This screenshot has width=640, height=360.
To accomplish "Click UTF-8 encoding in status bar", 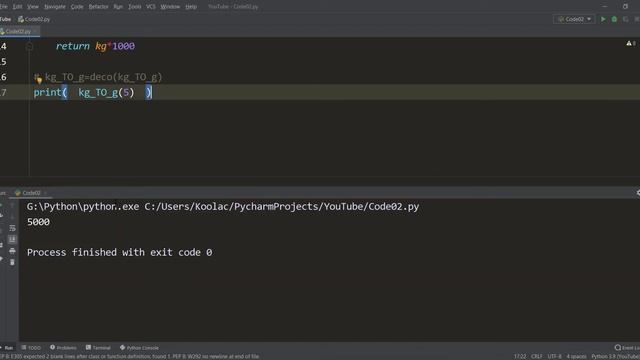I will tap(554, 356).
